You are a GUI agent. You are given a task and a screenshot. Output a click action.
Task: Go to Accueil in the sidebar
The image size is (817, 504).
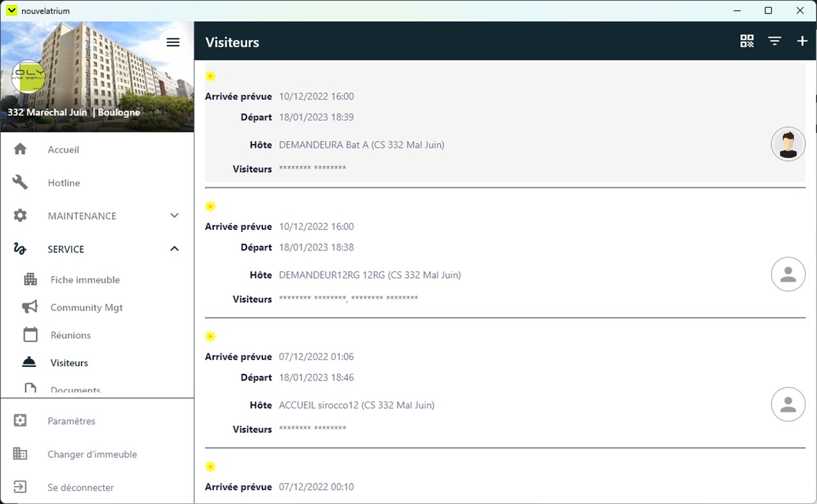(x=63, y=149)
